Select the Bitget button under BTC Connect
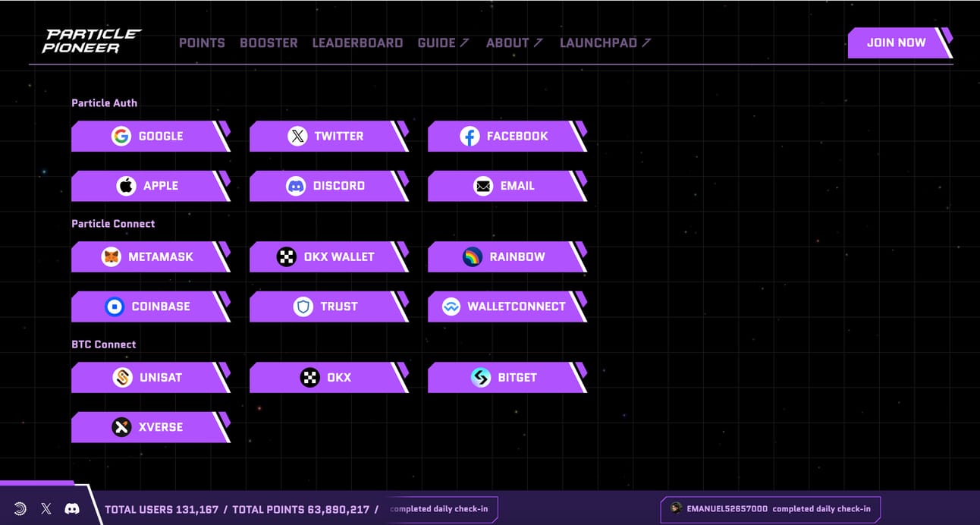The width and height of the screenshot is (980, 525). [507, 378]
